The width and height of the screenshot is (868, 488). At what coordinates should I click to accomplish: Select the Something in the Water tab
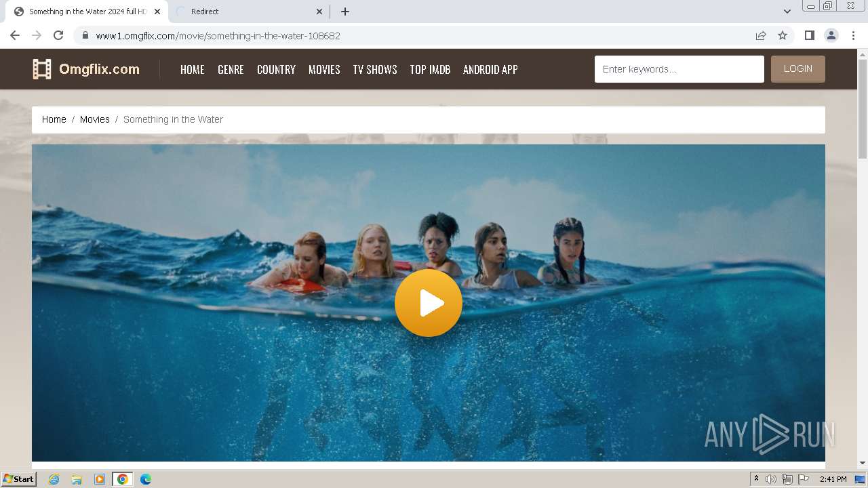click(x=87, y=12)
